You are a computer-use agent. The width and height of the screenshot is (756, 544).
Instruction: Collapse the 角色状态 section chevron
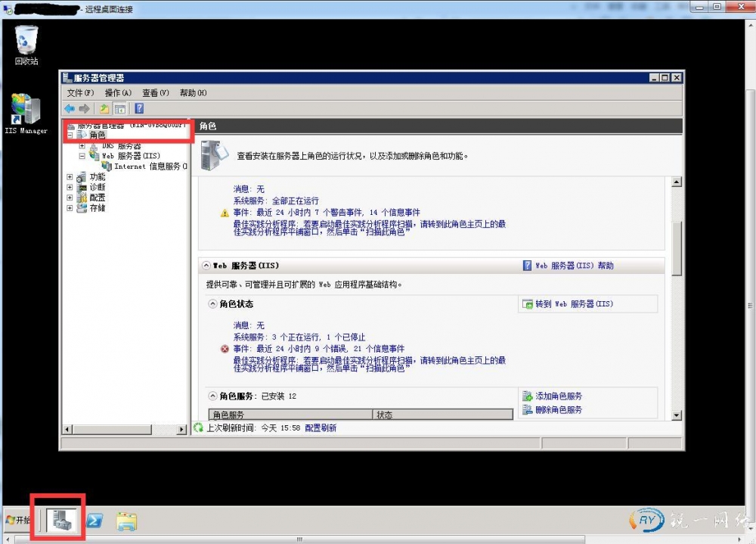coord(212,303)
